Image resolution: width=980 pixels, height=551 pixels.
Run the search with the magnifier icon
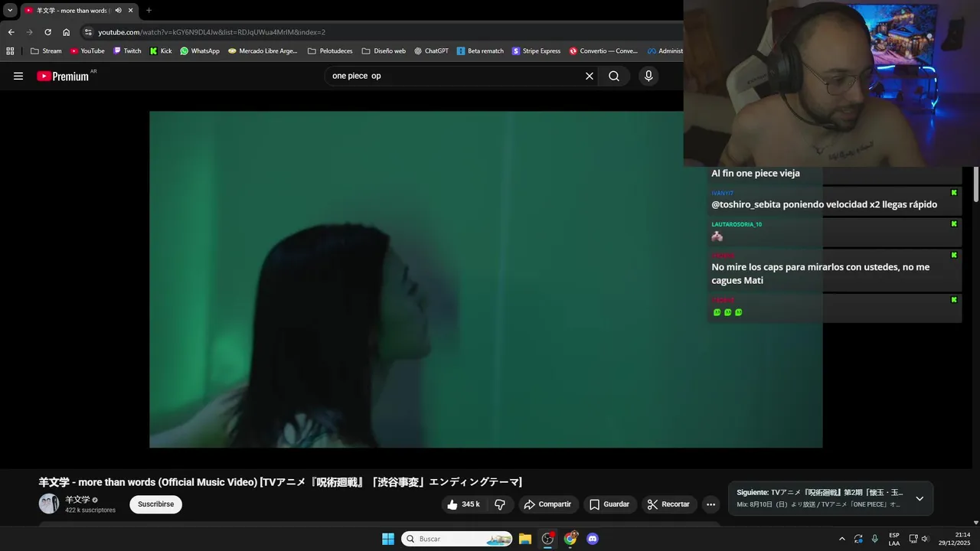[x=614, y=76]
